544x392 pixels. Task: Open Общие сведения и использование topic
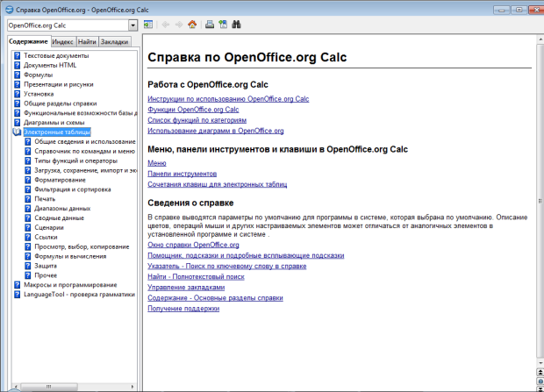click(84, 141)
